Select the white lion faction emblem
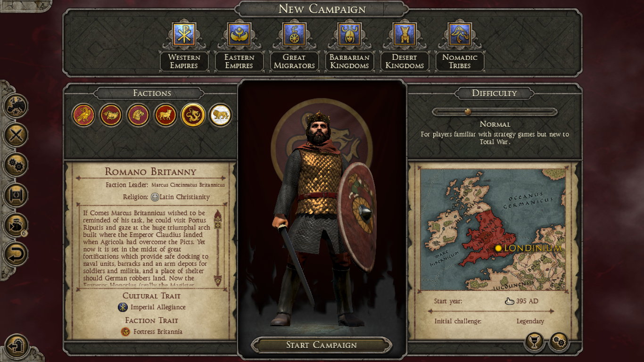Image resolution: width=644 pixels, height=362 pixels. tap(220, 115)
